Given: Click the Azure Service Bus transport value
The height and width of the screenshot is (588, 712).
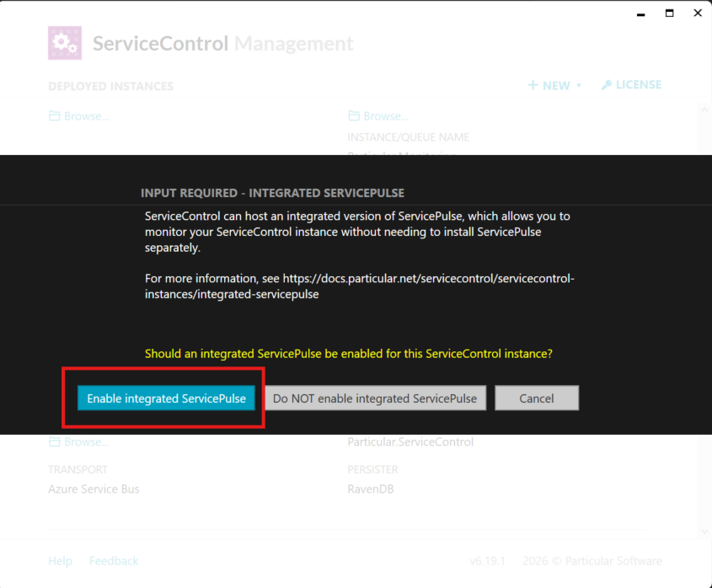Looking at the screenshot, I should coord(94,489).
